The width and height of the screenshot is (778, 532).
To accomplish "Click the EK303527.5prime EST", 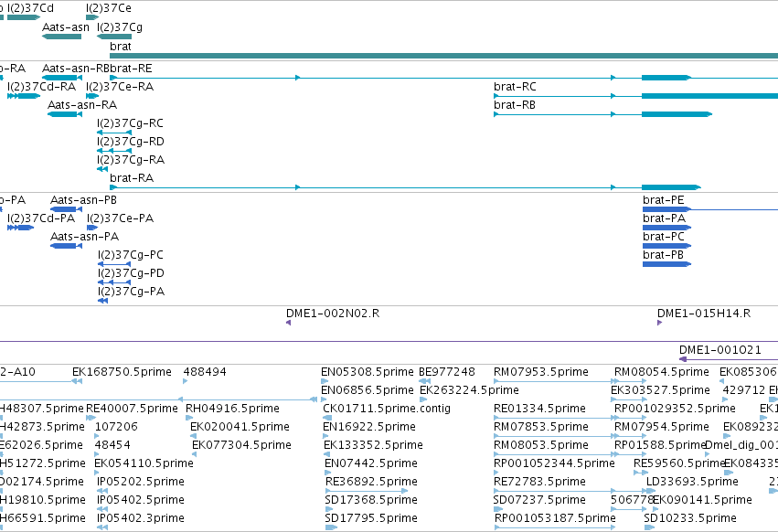I will tap(660, 390).
